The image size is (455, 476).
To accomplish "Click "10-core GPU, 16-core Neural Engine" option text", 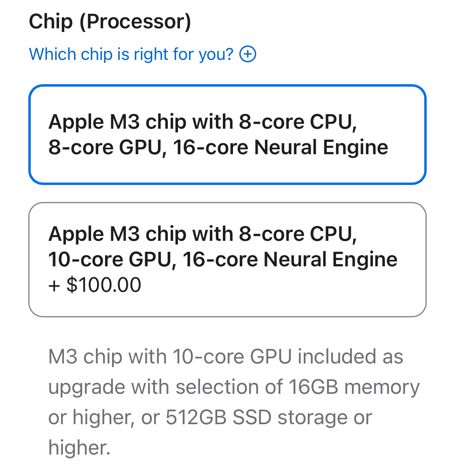I will pos(222,259).
